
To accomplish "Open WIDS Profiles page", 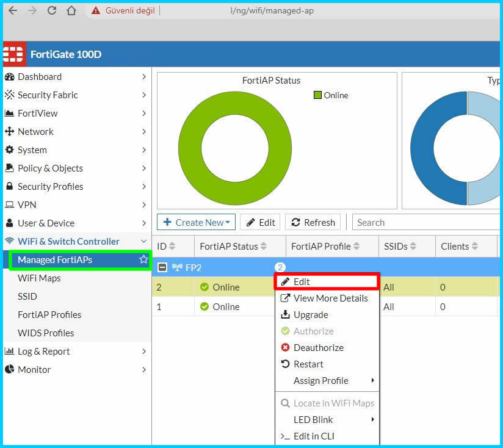I will (46, 333).
